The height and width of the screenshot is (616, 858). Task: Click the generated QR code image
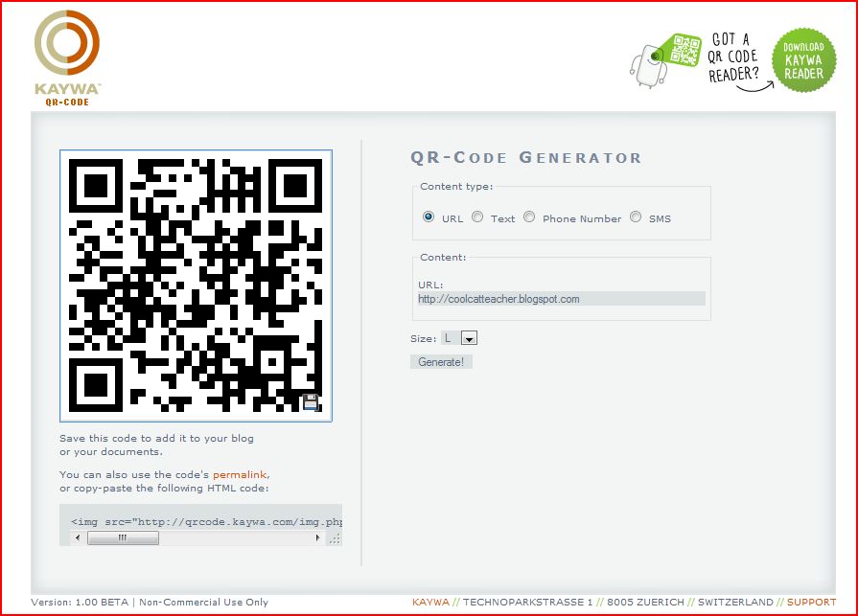pyautogui.click(x=196, y=285)
